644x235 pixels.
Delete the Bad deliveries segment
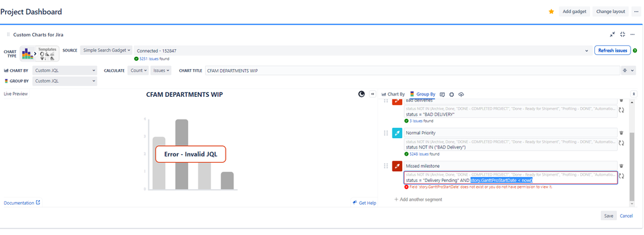click(621, 100)
